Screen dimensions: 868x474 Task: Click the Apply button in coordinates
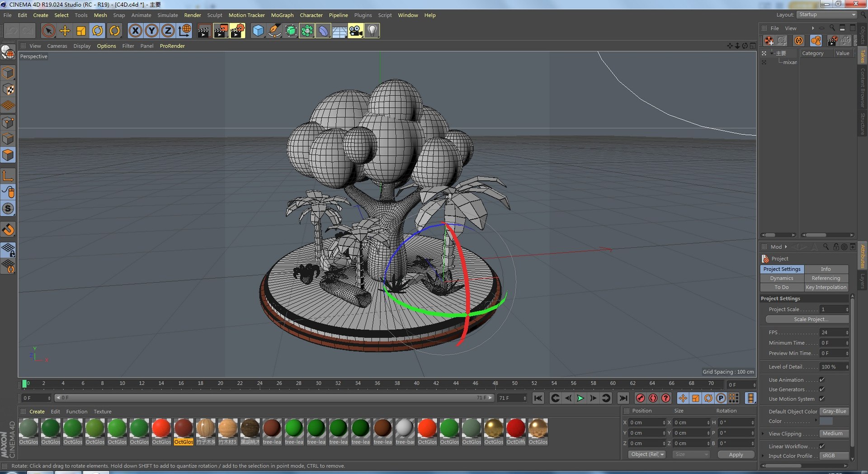coord(736,455)
